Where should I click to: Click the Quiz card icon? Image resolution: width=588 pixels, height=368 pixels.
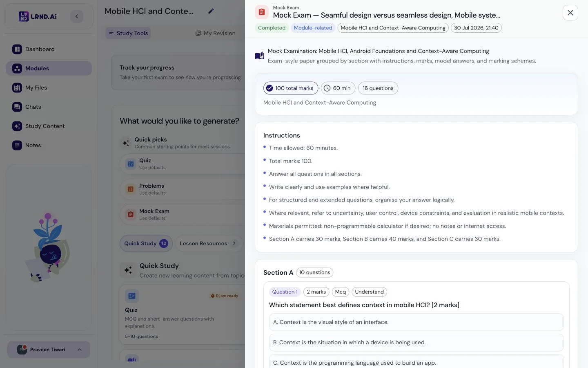coord(132,296)
